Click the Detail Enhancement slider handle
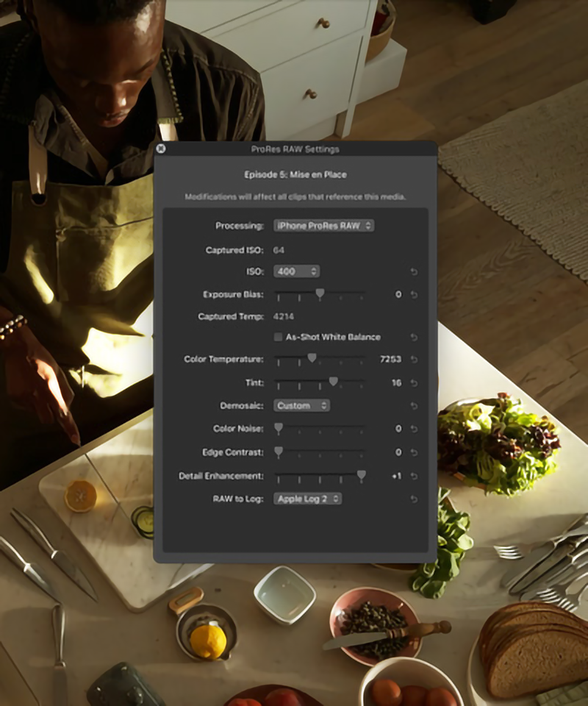Viewport: 588px width, 706px height. click(x=361, y=475)
